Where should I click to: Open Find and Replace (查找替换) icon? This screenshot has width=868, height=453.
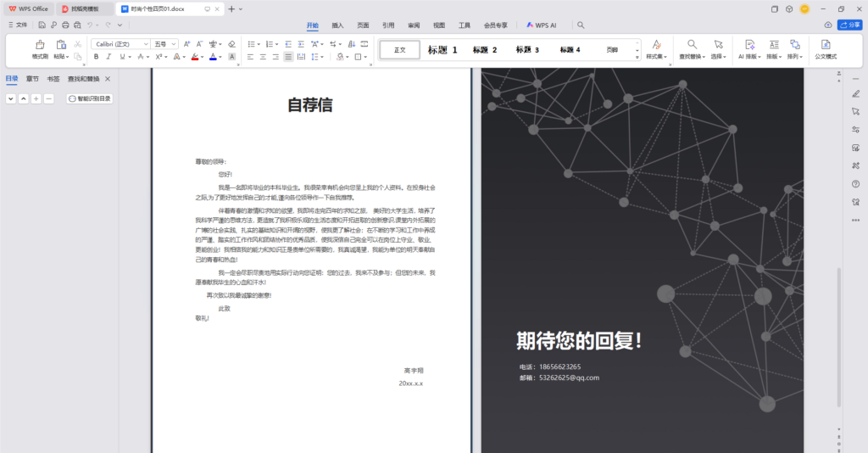[692, 44]
